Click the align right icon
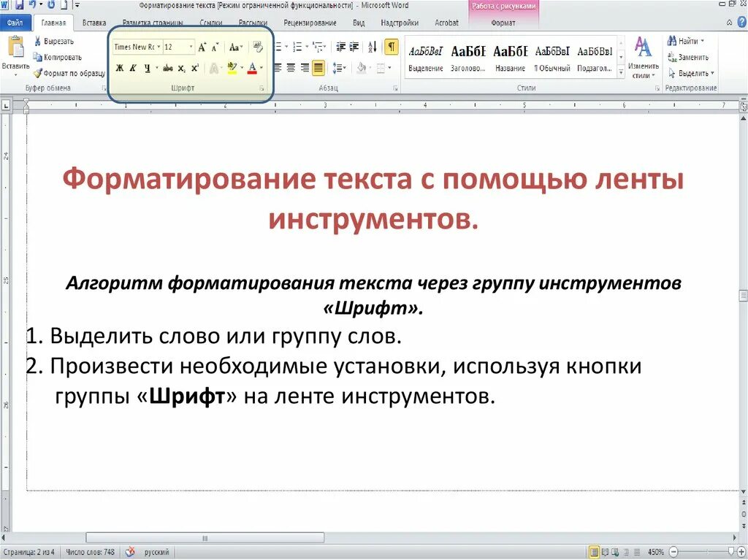The width and height of the screenshot is (748, 560). click(305, 68)
